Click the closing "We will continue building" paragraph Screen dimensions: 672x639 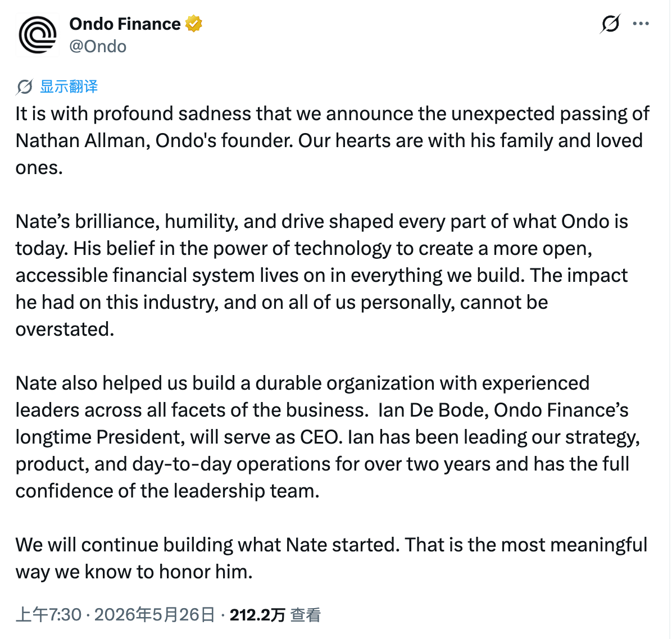pos(332,558)
